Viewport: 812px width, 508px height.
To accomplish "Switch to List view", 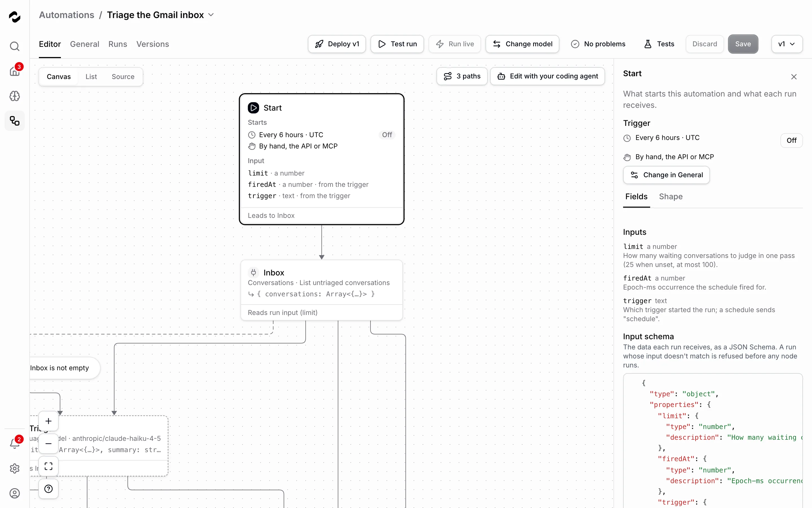I will pos(91,76).
